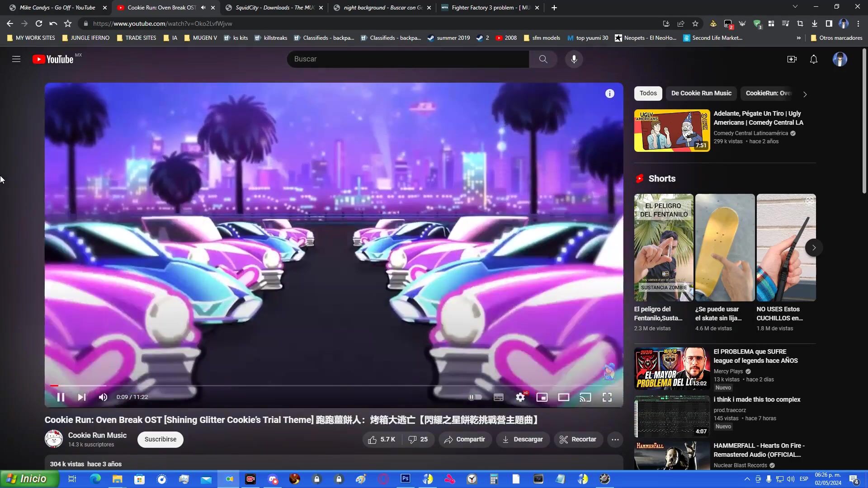Screen dimensions: 868x488
Task: Switch to theater mode view
Action: (563, 397)
